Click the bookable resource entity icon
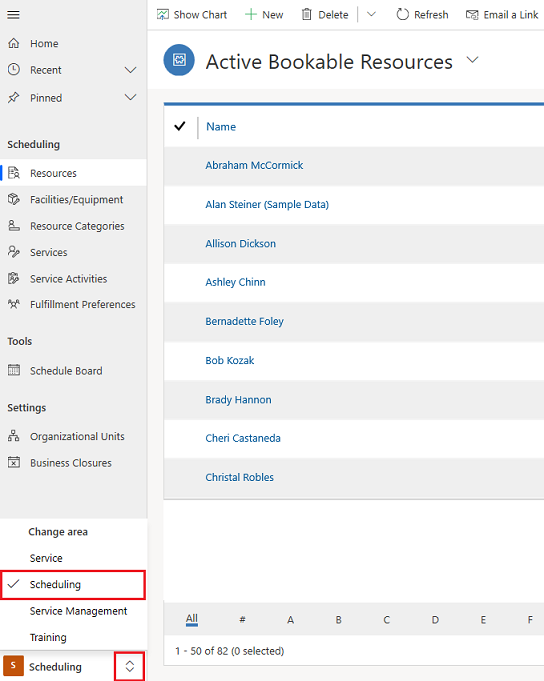This screenshot has height=681, width=544. point(179,60)
